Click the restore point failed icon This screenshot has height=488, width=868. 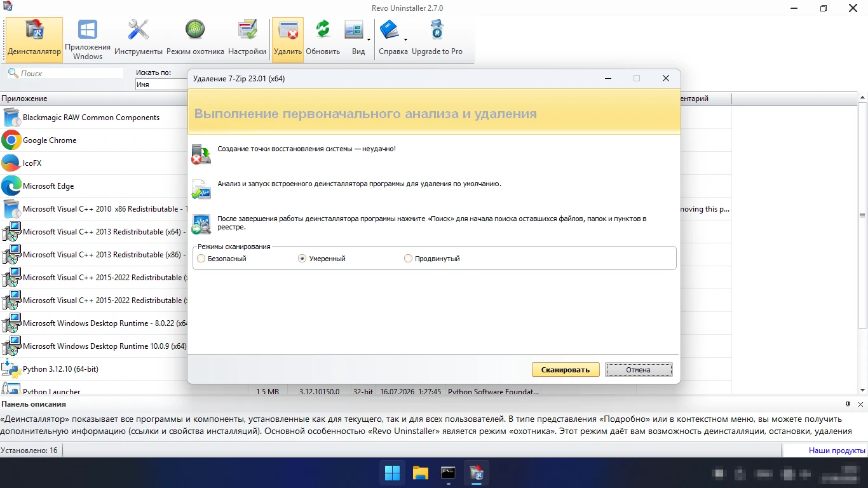click(201, 154)
